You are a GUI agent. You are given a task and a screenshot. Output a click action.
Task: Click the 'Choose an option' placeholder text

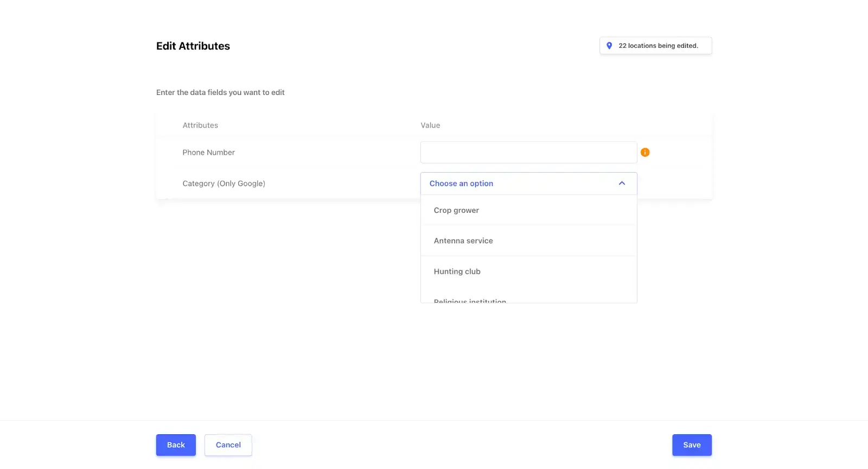(461, 183)
